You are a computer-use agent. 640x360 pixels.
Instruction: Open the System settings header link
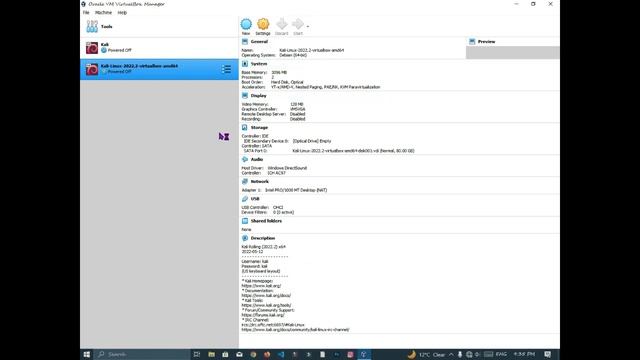(x=259, y=64)
